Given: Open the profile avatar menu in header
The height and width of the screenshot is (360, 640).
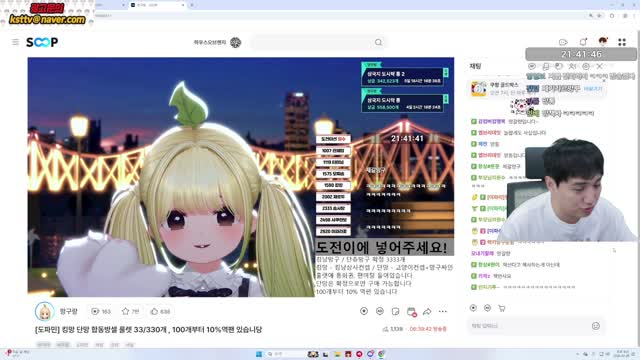Looking at the screenshot, I should pos(603,42).
